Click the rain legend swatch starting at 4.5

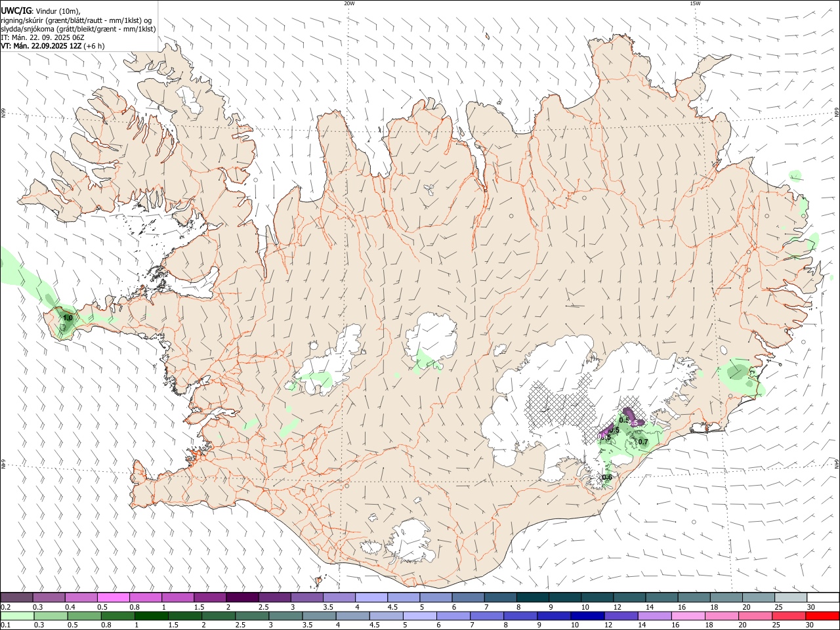tap(386, 616)
